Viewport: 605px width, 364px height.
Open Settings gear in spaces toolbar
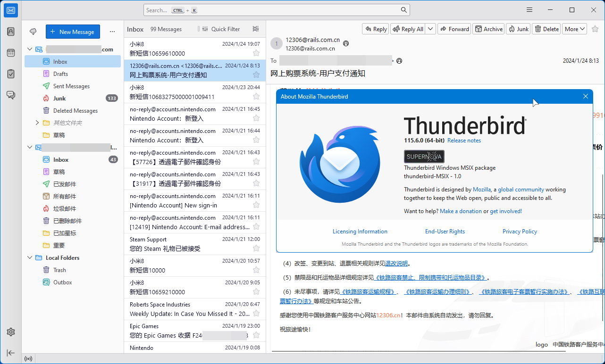click(11, 332)
